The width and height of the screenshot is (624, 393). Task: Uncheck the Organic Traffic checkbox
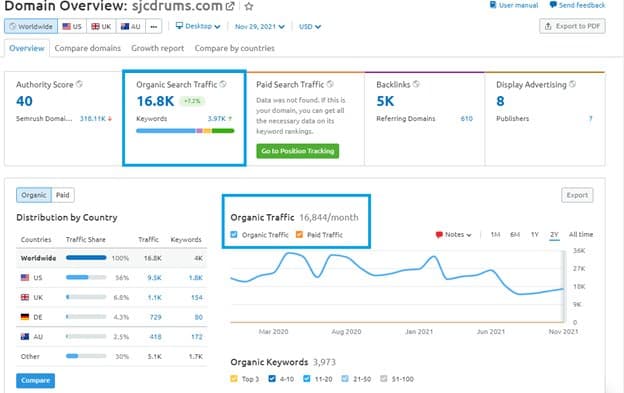pyautogui.click(x=234, y=235)
